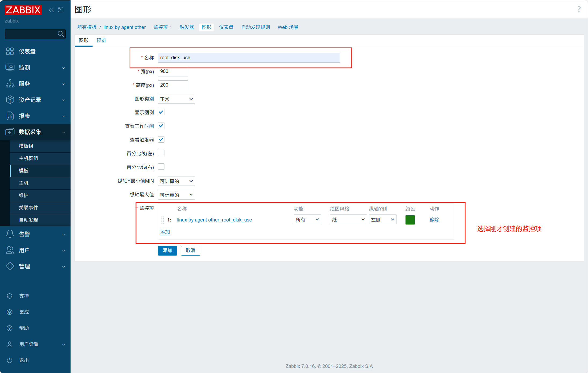The height and width of the screenshot is (373, 588).
Task: Grab the drag handle of item row 1
Action: point(163,220)
